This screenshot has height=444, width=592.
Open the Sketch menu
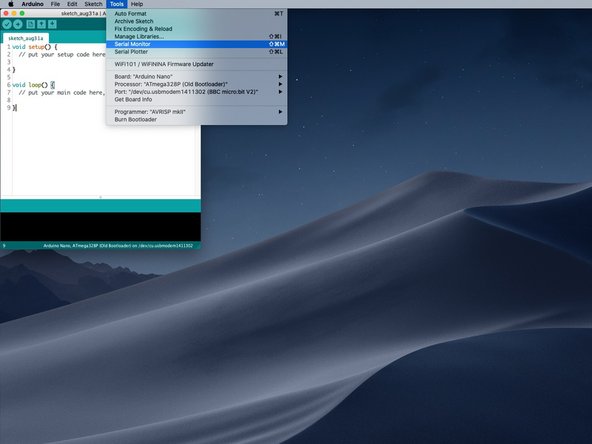pyautogui.click(x=93, y=4)
